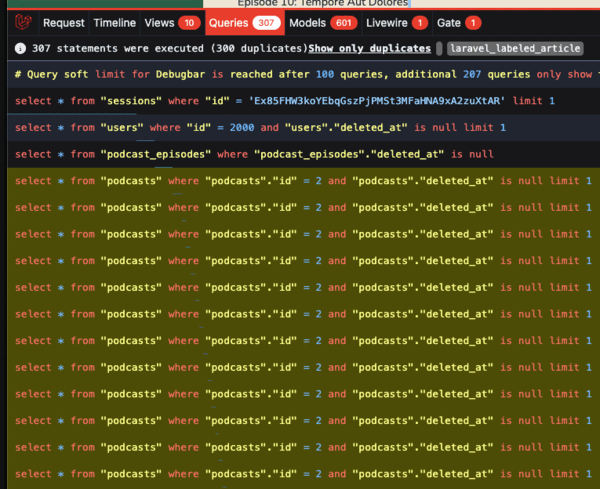Click the Queries count badge 307
The image size is (600, 489).
pyautogui.click(x=266, y=23)
